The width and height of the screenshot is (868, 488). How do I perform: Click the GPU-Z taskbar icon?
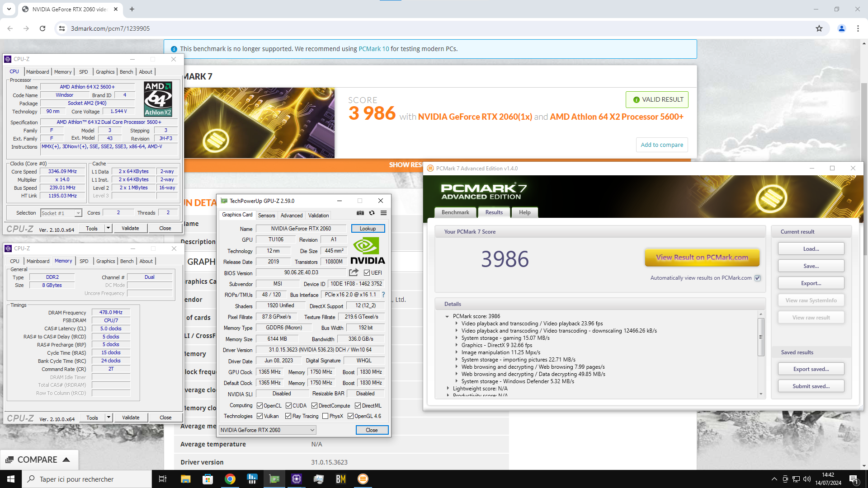(x=274, y=479)
